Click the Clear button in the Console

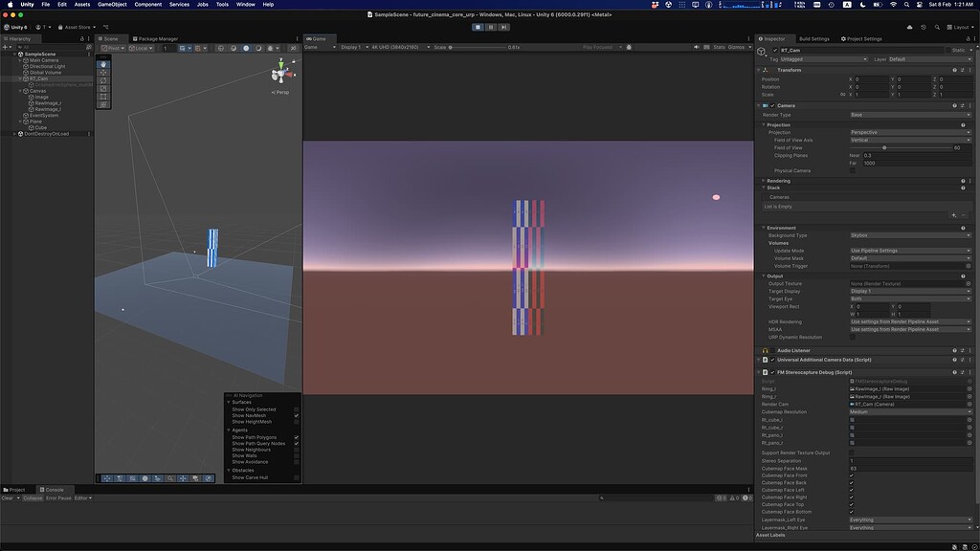(x=6, y=497)
